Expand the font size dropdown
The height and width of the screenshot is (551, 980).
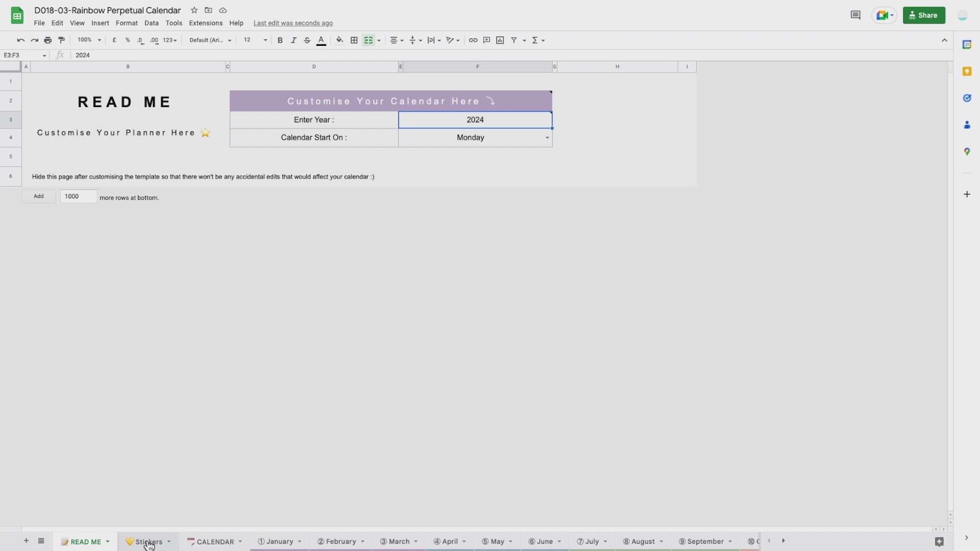click(x=265, y=40)
